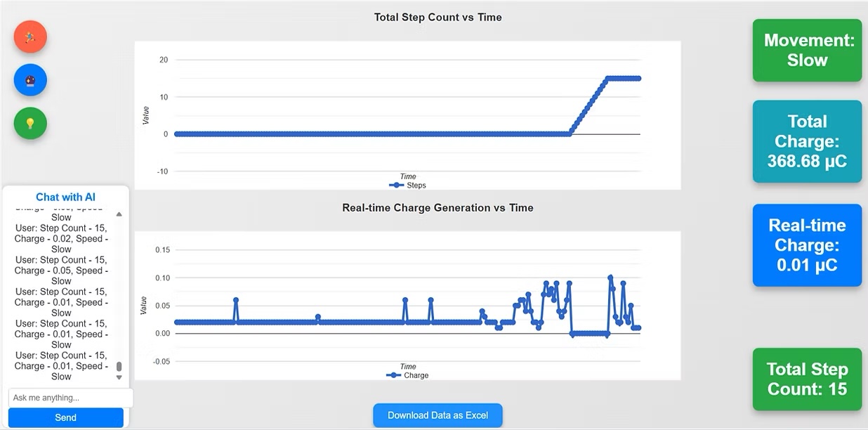Click the green light bulb icon button
868x430 pixels.
(x=30, y=124)
